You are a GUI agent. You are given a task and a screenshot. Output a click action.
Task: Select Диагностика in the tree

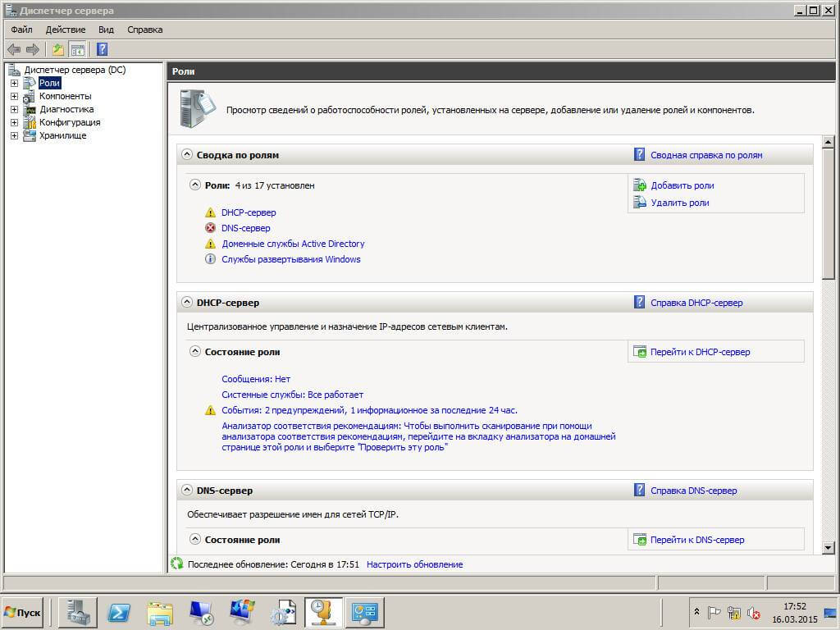coord(66,109)
